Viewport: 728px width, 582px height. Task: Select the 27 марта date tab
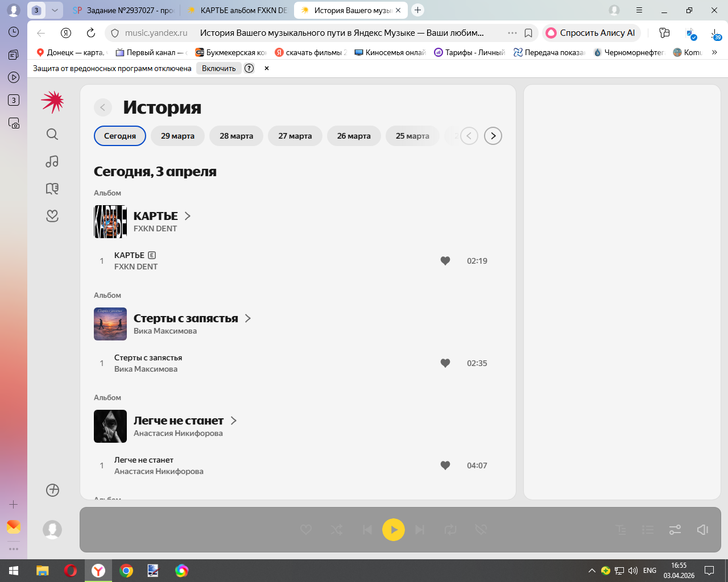coord(295,136)
